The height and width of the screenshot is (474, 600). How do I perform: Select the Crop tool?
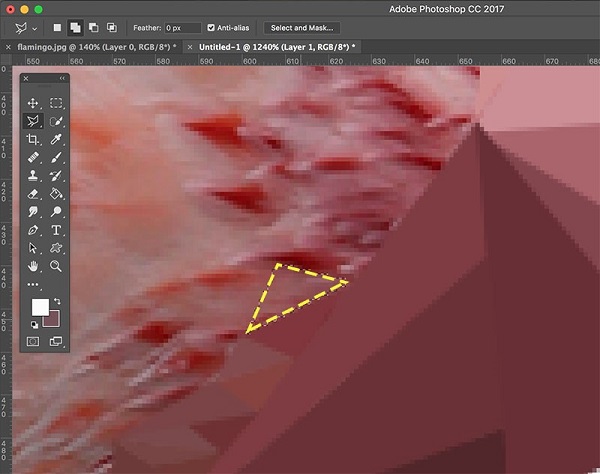coord(33,139)
